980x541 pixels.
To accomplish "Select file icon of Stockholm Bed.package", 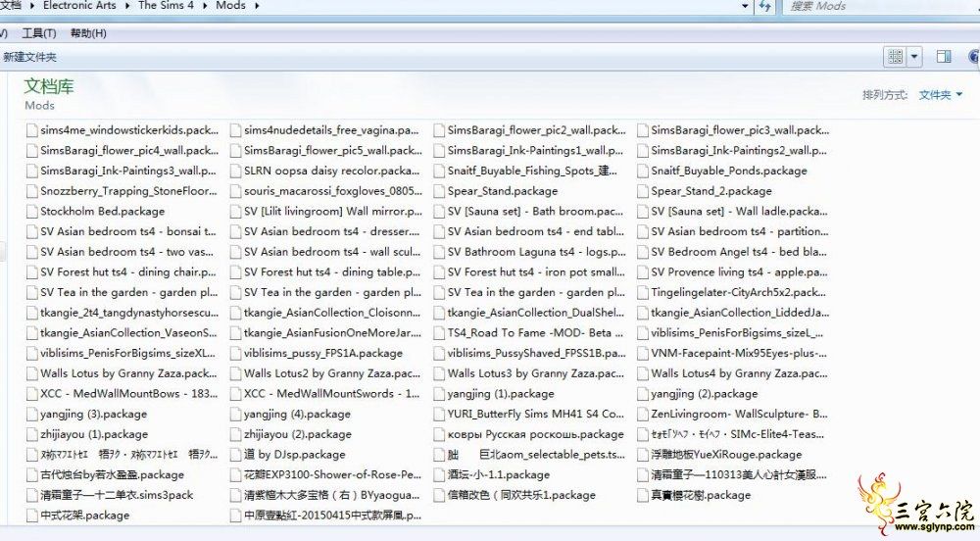I will [32, 212].
